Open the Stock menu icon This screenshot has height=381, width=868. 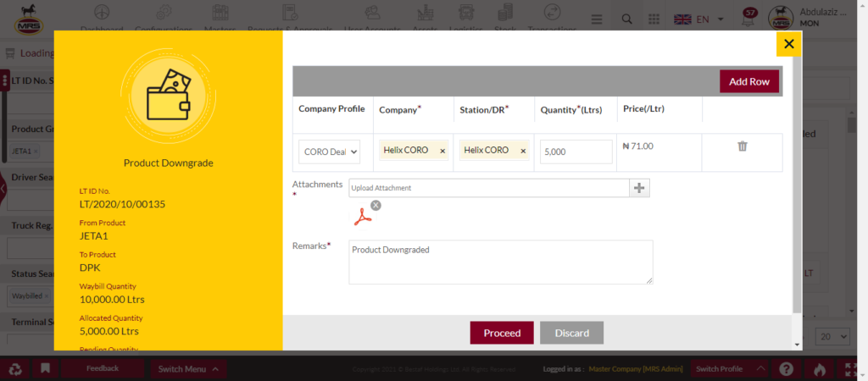pos(505,14)
